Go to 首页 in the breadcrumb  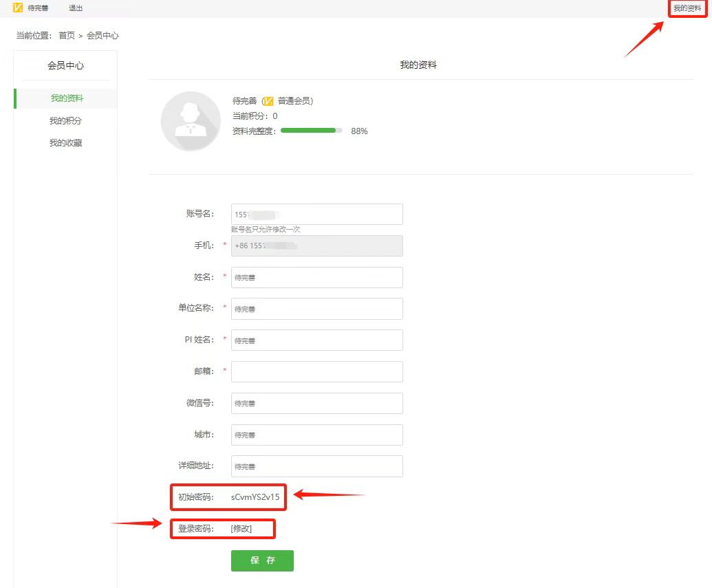tap(67, 35)
